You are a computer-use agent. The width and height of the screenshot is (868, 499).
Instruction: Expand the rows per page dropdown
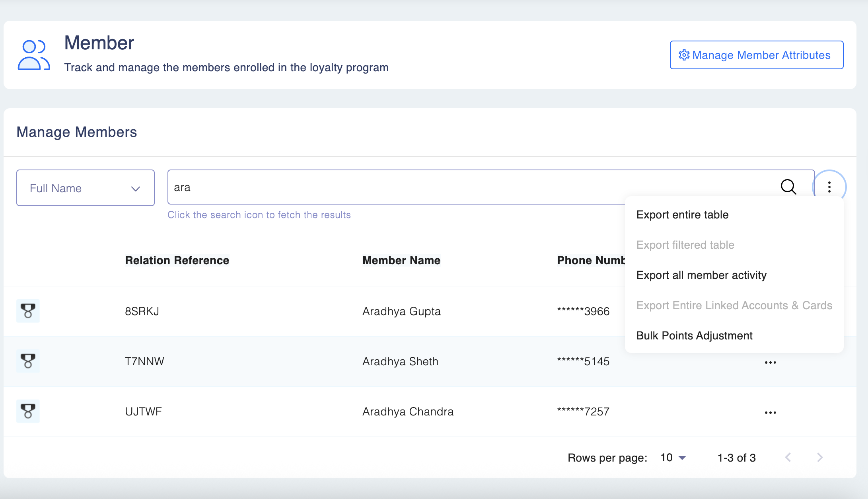tap(673, 458)
